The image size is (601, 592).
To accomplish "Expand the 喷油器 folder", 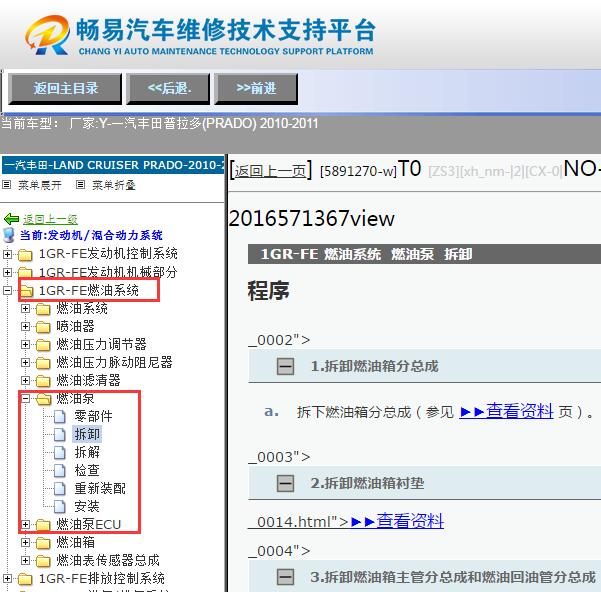I will [25, 326].
